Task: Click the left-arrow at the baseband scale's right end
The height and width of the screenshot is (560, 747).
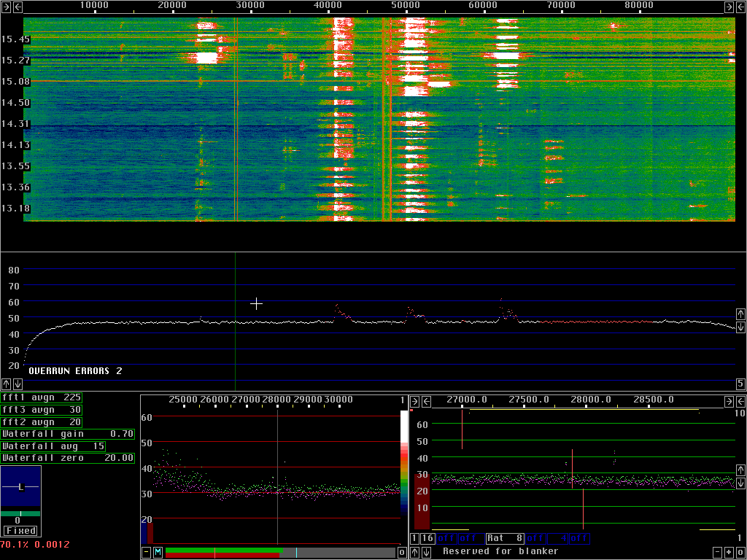Action: tap(740, 402)
